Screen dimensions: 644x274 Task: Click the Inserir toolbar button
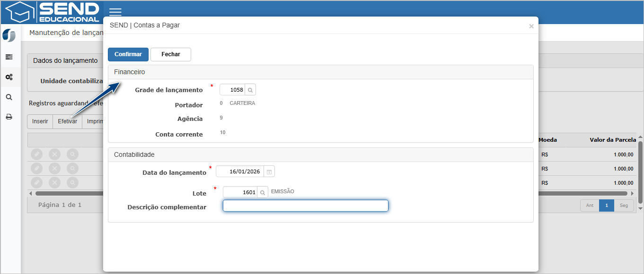coord(40,121)
